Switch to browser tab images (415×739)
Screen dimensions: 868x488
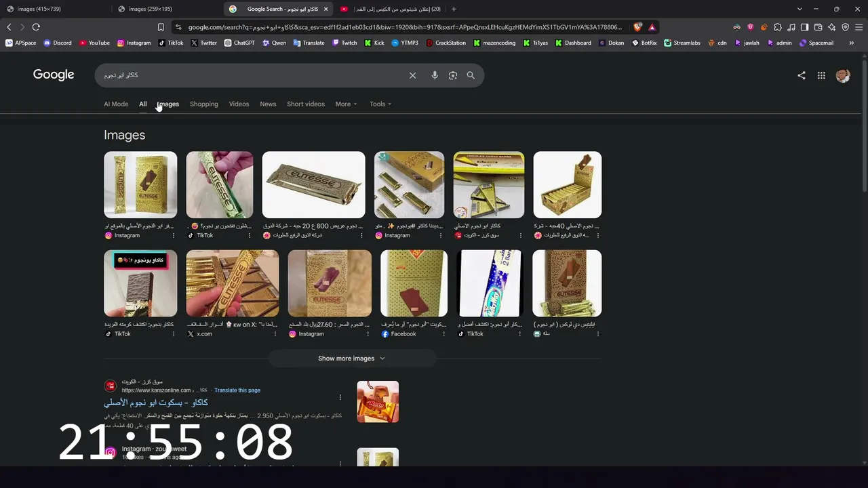[56, 9]
